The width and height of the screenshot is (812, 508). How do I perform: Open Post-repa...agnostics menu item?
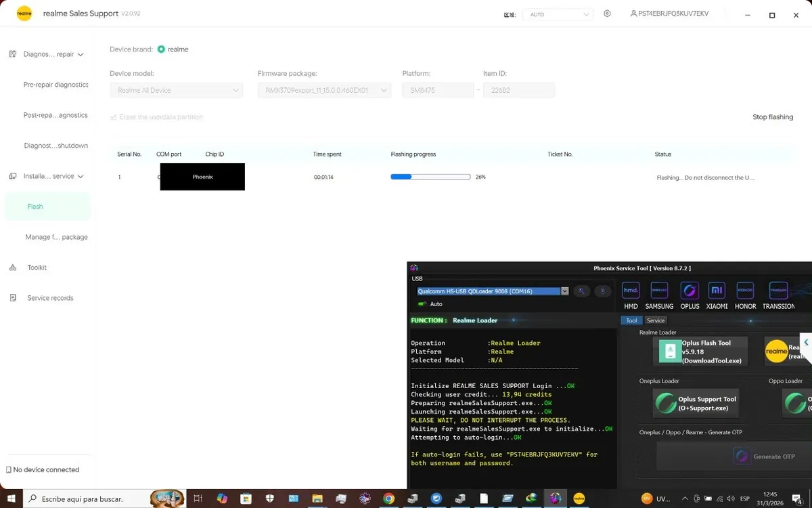tap(55, 115)
